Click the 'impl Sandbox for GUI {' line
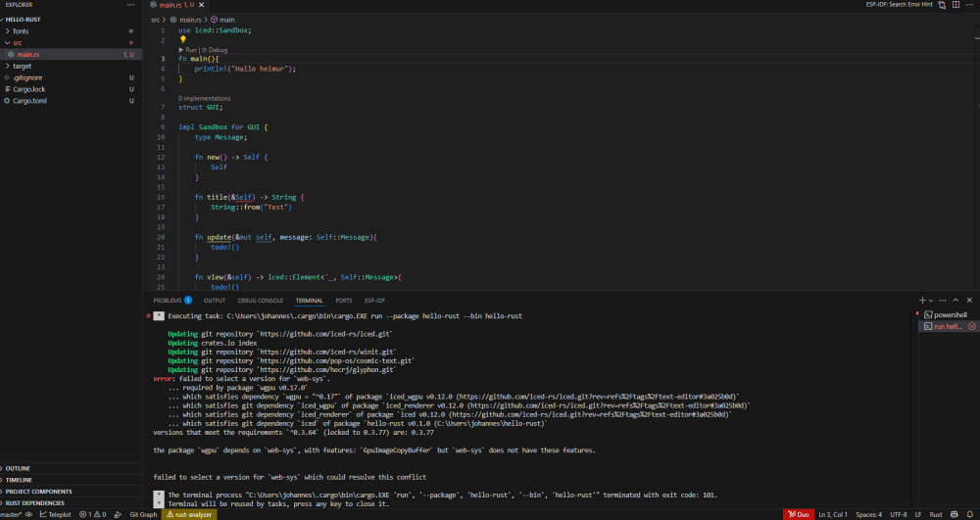Screen dimensions: 980x520 (223, 127)
